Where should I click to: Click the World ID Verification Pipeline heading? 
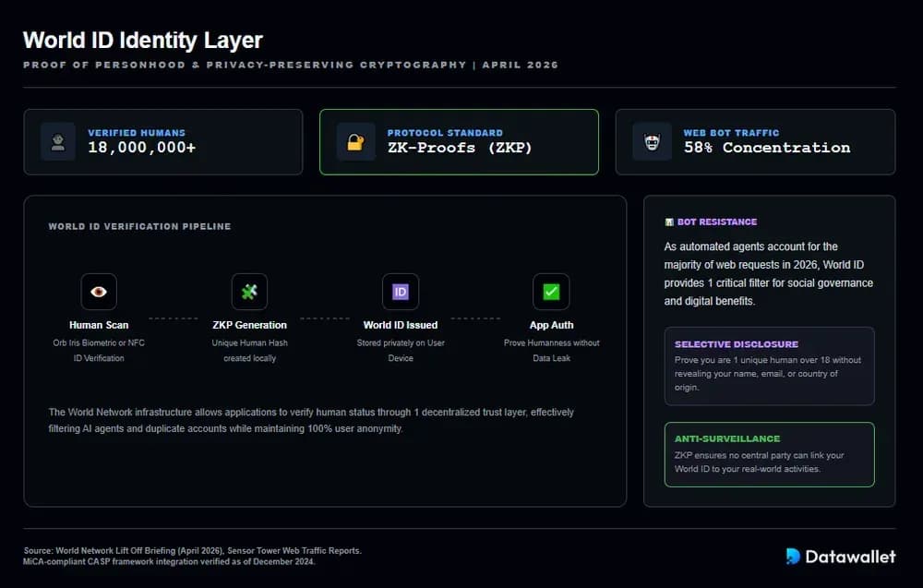pyautogui.click(x=139, y=226)
